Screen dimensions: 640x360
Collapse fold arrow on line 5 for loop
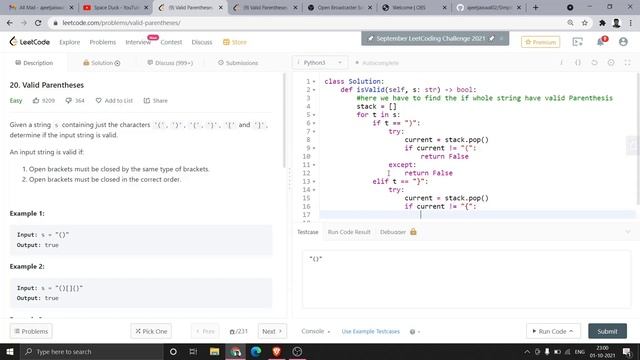(x=314, y=115)
